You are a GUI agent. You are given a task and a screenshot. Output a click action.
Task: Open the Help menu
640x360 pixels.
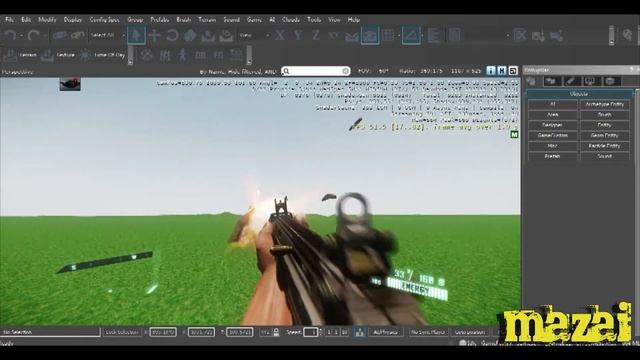pyautogui.click(x=353, y=20)
